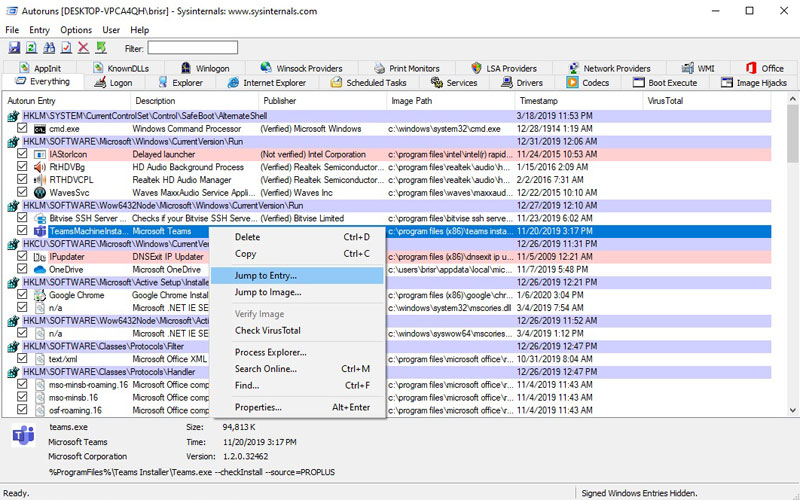This screenshot has width=800, height=500.
Task: Click the WavesSvc round icon
Action: pos(40,193)
